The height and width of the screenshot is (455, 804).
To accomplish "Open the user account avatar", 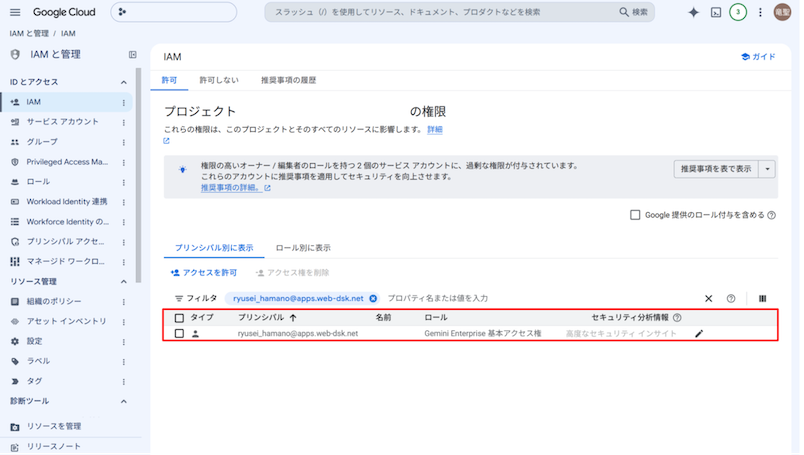I will 782,12.
